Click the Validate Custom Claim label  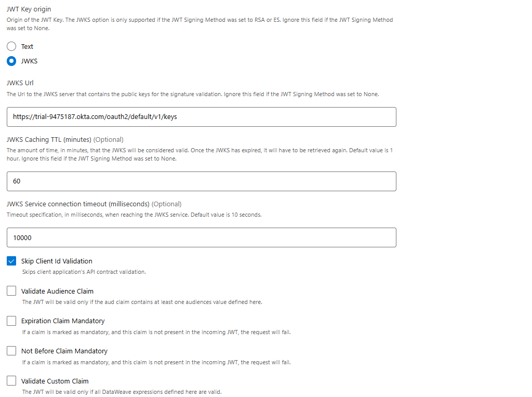[x=55, y=381]
